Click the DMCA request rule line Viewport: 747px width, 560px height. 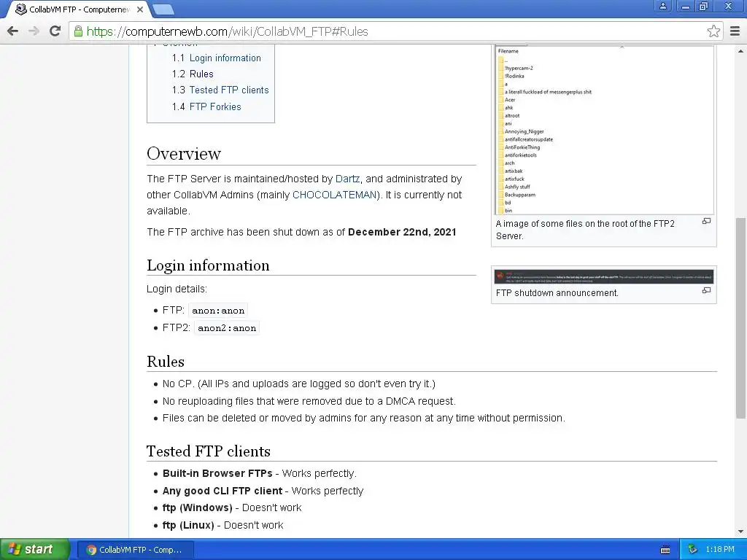click(x=309, y=401)
